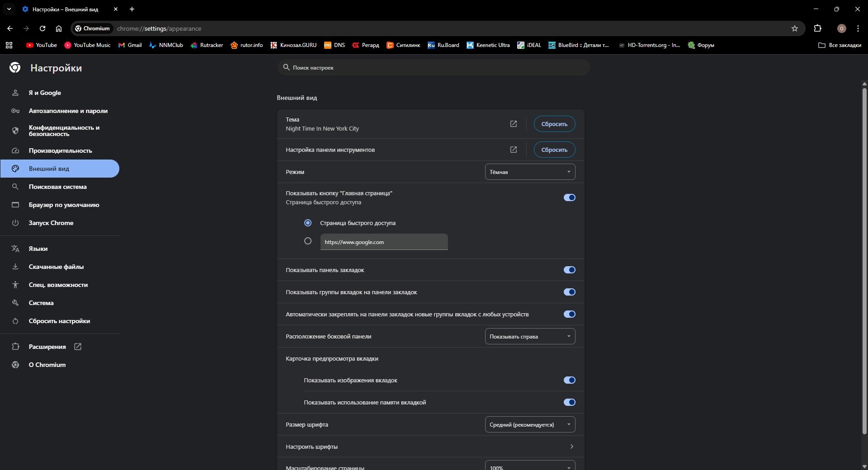The height and width of the screenshot is (470, 868).
Task: Open the apps grid shortcut in the bookmarks bar
Action: [9, 45]
